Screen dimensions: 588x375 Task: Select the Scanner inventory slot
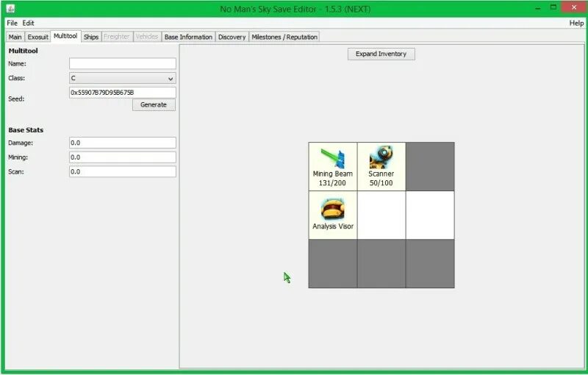381,166
